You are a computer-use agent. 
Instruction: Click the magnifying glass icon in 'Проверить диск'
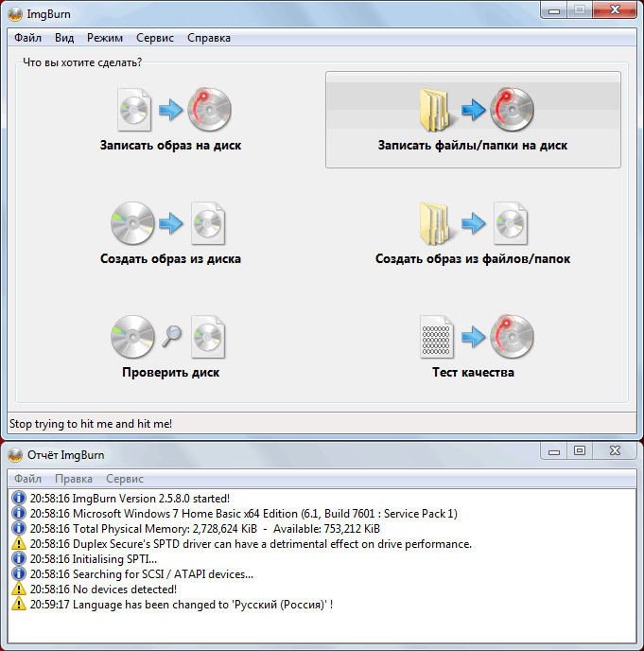pyautogui.click(x=172, y=336)
